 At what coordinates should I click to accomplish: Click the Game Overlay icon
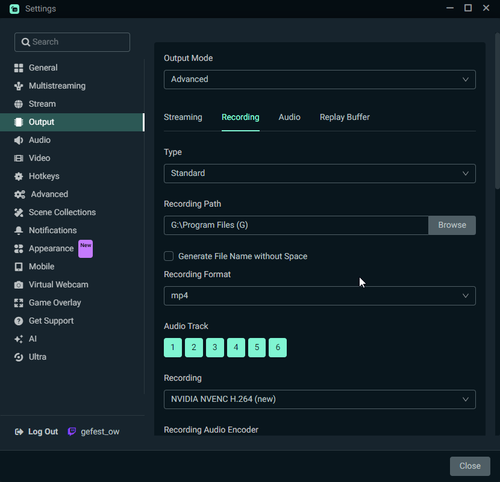pyautogui.click(x=19, y=303)
